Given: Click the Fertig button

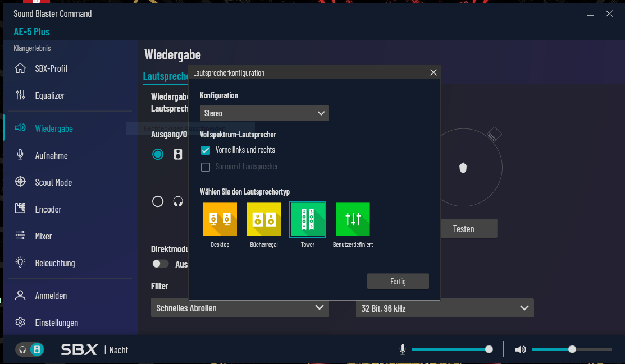Looking at the screenshot, I should click(398, 281).
